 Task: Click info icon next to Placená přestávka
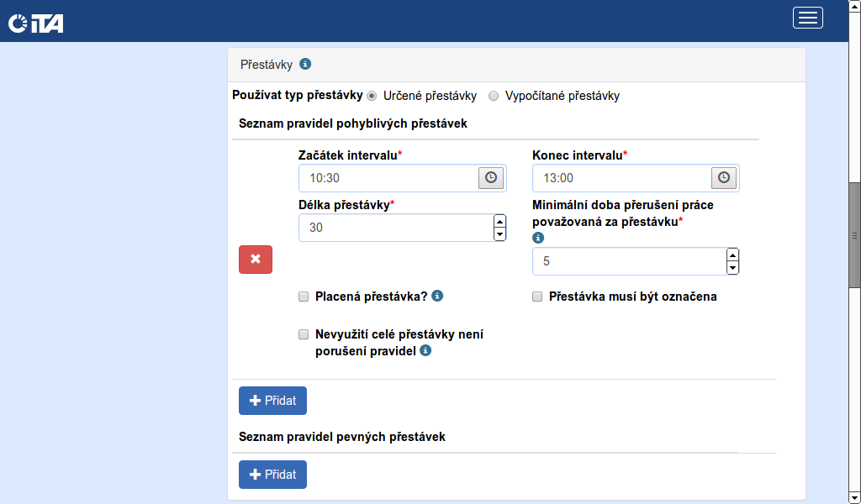[437, 296]
